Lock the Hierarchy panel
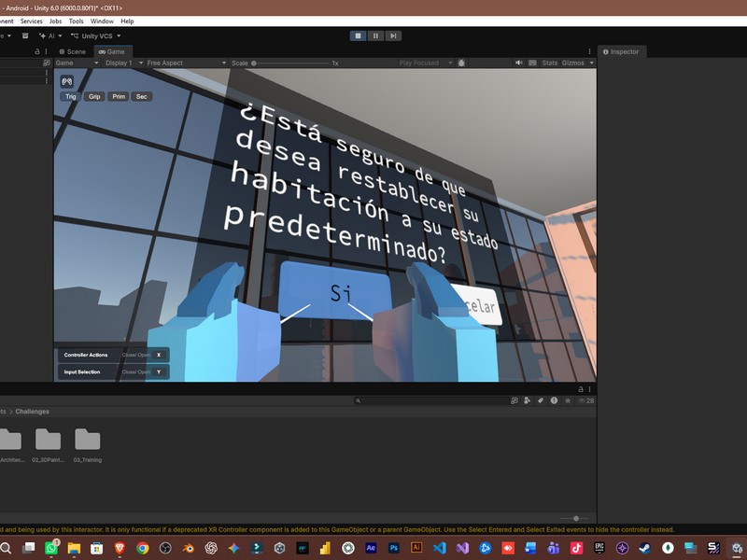 pyautogui.click(x=37, y=51)
